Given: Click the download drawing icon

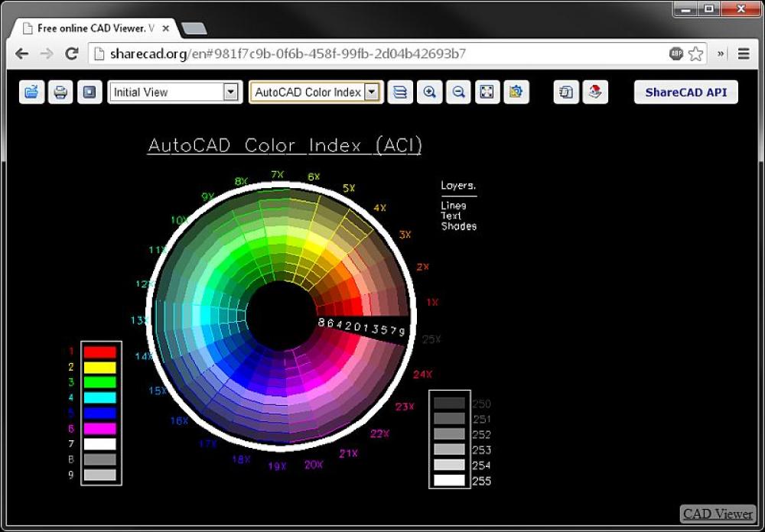Looking at the screenshot, I should (x=596, y=92).
